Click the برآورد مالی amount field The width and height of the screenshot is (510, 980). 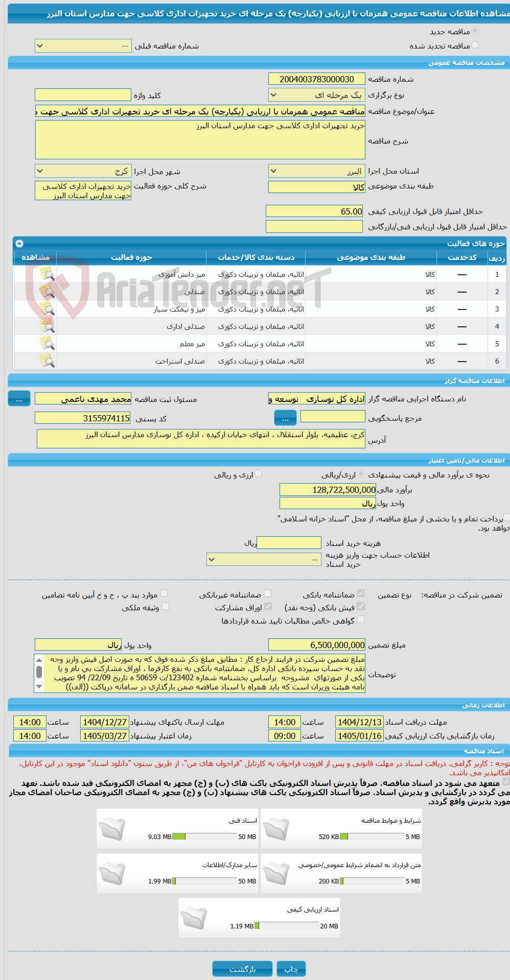tap(328, 490)
